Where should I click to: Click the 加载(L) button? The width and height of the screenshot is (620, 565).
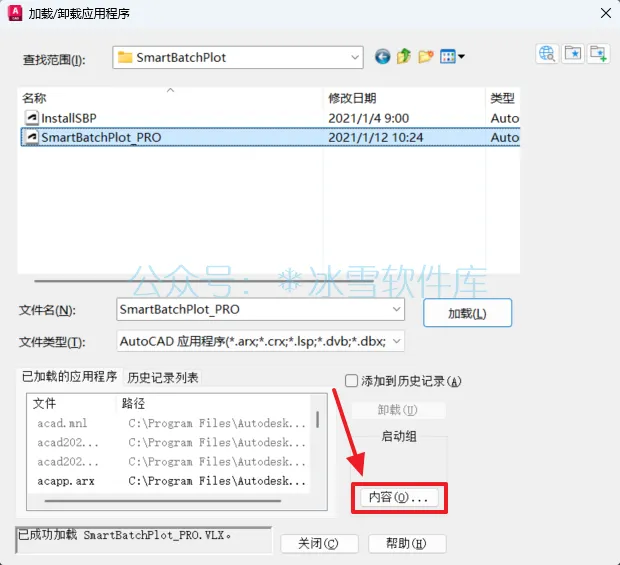467,313
